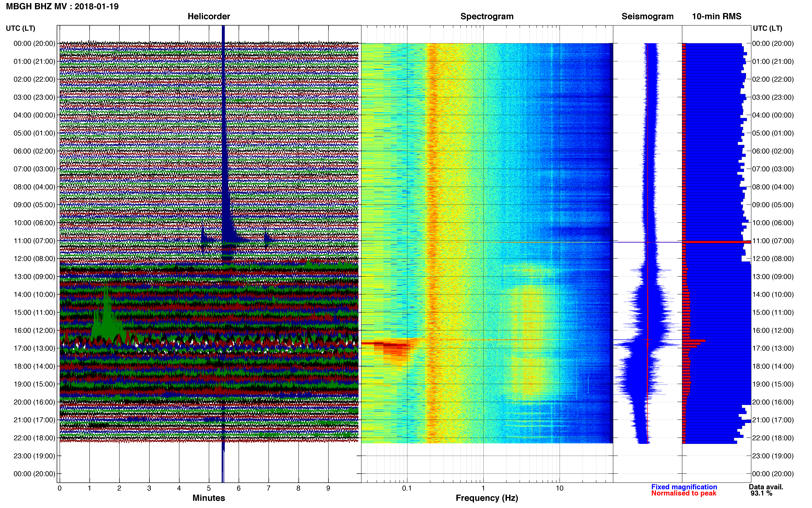Click the large green event burst near 16:00
The width and height of the screenshot is (812, 508).
tap(107, 316)
